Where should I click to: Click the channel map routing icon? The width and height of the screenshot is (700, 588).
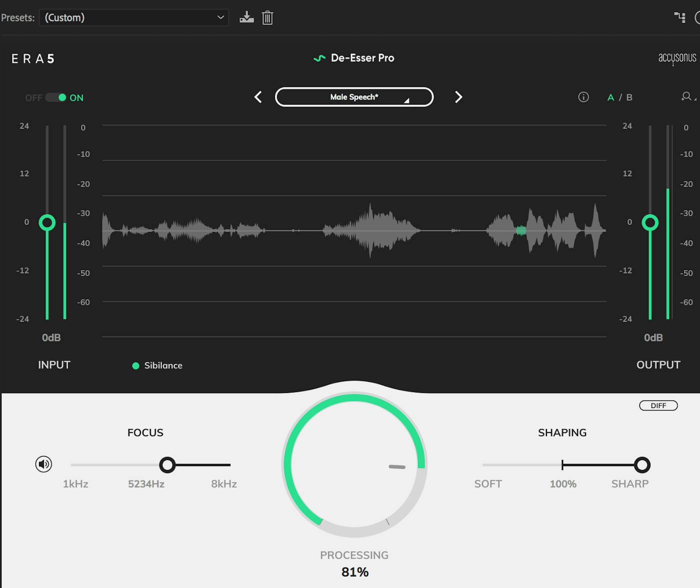pos(680,17)
